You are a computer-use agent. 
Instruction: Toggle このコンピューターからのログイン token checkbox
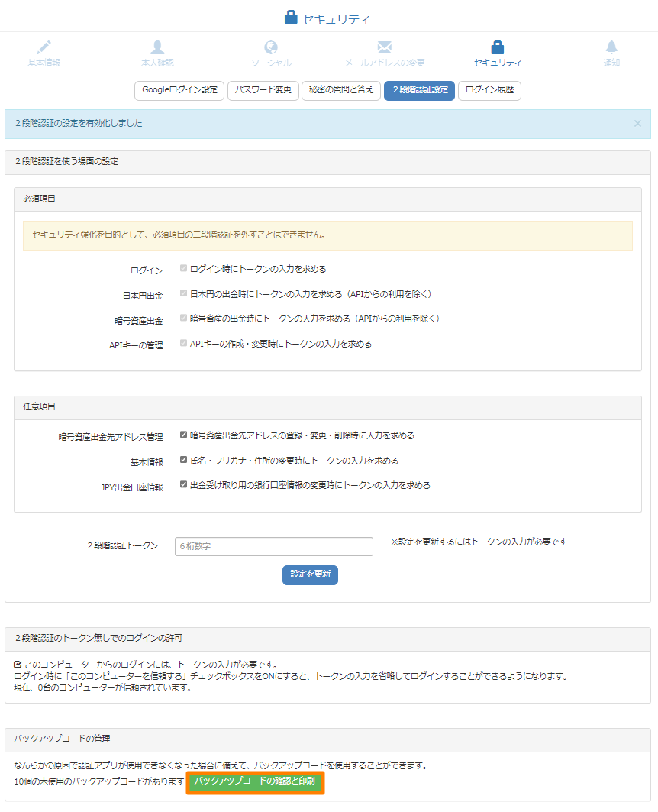(18, 665)
